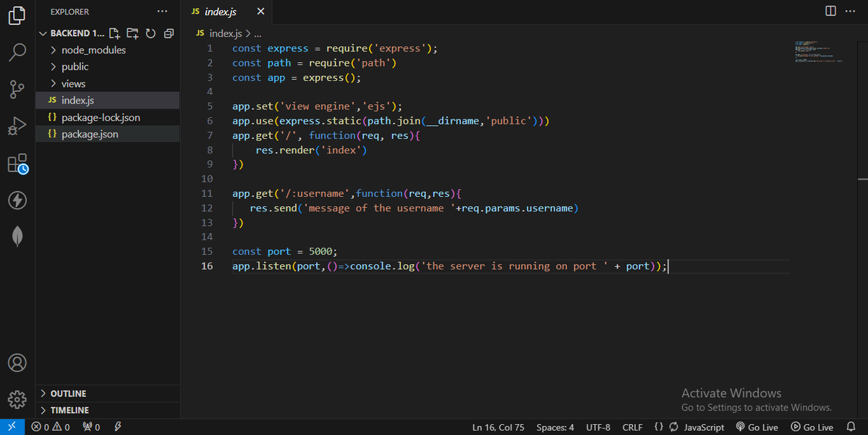The image size is (868, 435).
Task: Open editor more actions ellipsis
Action: [x=850, y=12]
